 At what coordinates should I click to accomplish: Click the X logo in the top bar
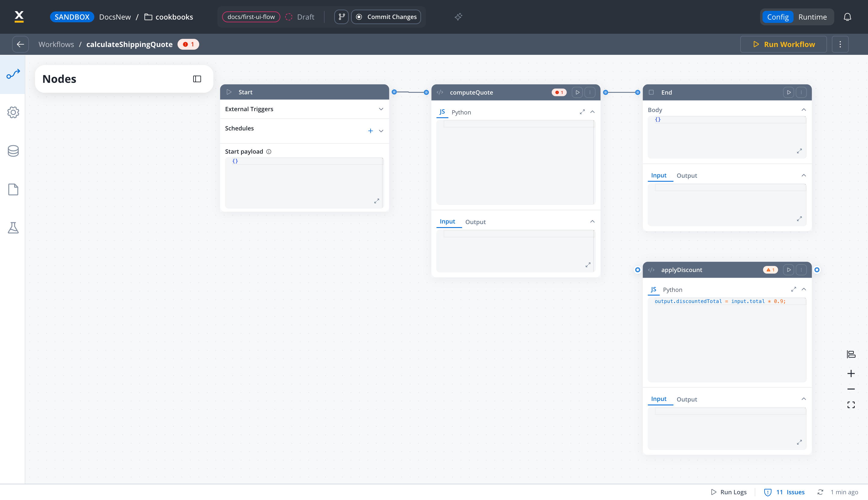tap(19, 17)
